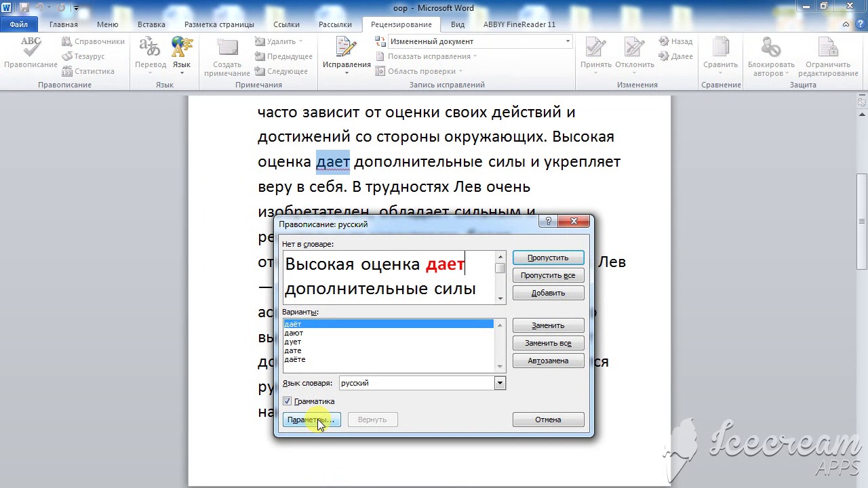Select suggestion 'дате'
This screenshot has height=488, width=868.
click(x=389, y=350)
